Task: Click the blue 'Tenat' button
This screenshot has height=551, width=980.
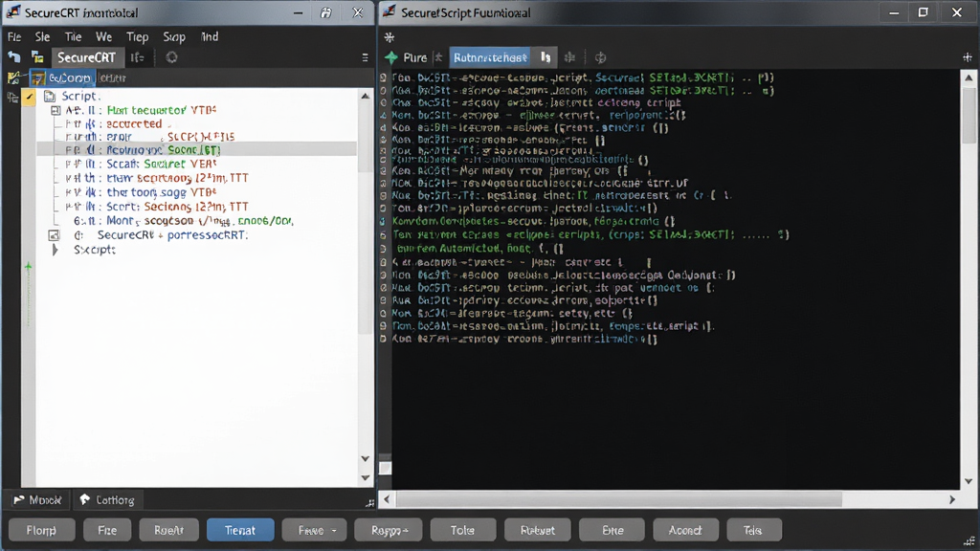Action: tap(240, 530)
